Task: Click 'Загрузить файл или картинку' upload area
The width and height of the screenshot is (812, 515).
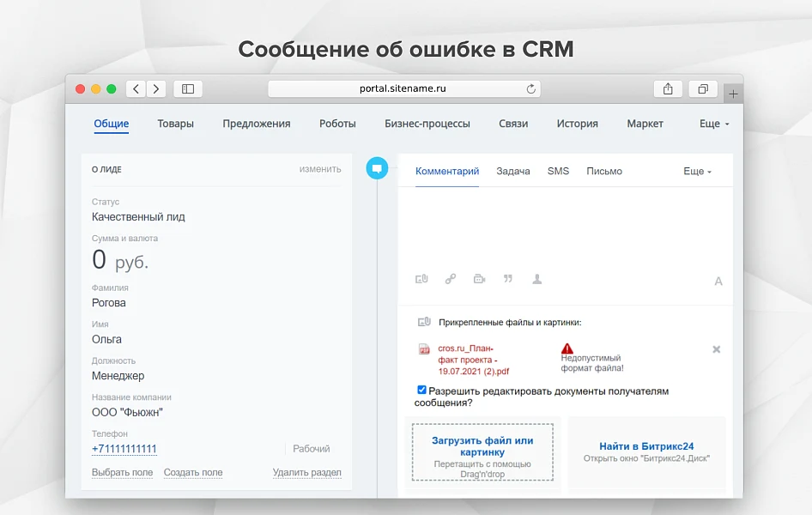Action: [482, 451]
